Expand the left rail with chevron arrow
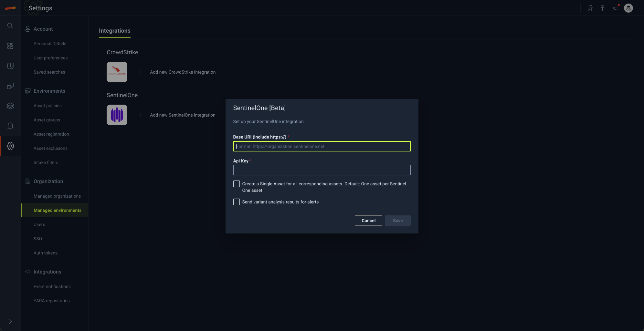The width and height of the screenshot is (644, 331). coord(10,321)
